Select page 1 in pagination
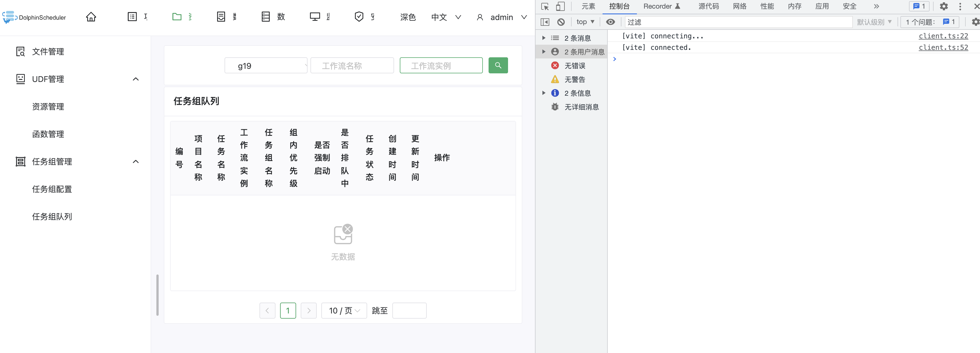Viewport: 980px width, 353px height. (x=288, y=311)
